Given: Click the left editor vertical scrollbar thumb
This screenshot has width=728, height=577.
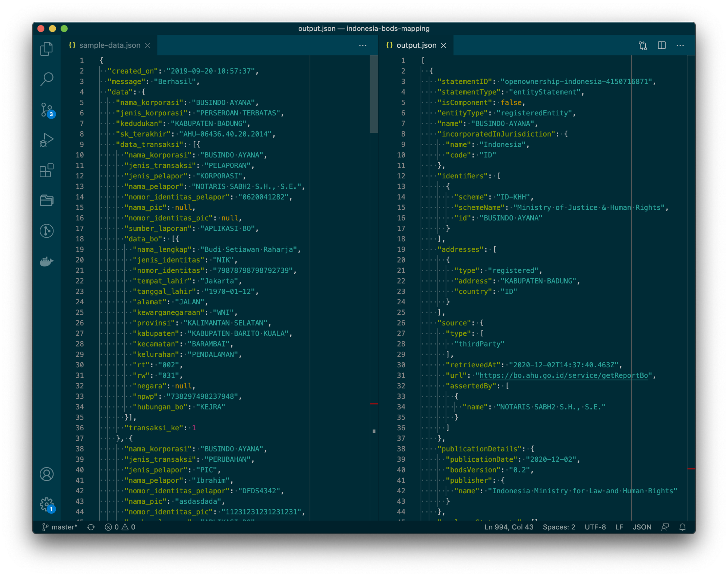Looking at the screenshot, I should click(x=374, y=94).
